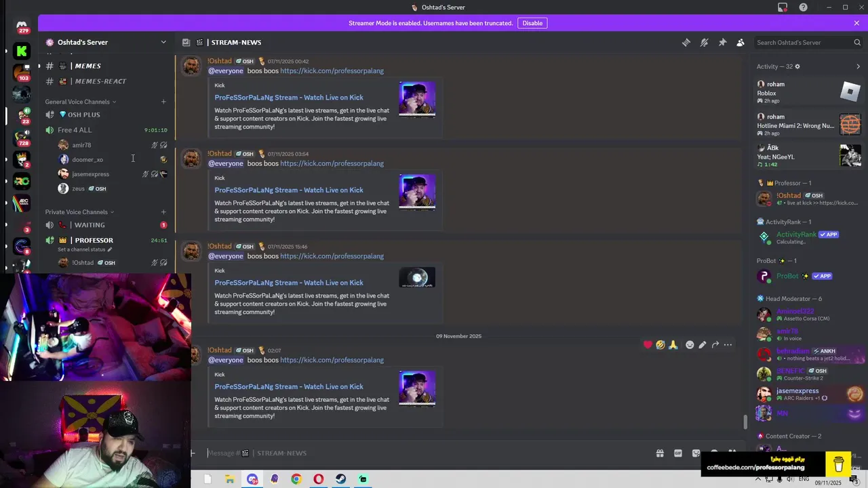868x488 pixels.
Task: Open message More options menu
Action: coord(728,344)
